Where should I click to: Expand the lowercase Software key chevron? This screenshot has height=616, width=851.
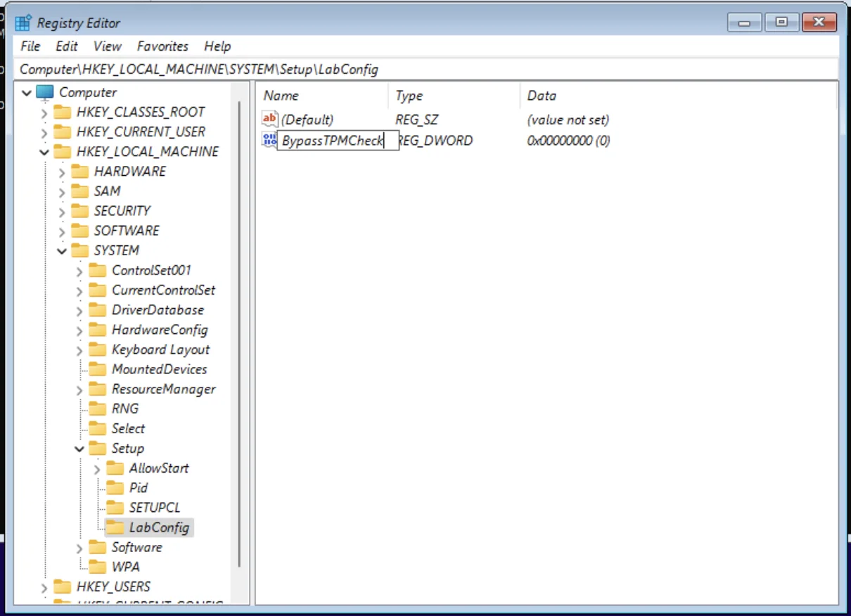pos(79,548)
